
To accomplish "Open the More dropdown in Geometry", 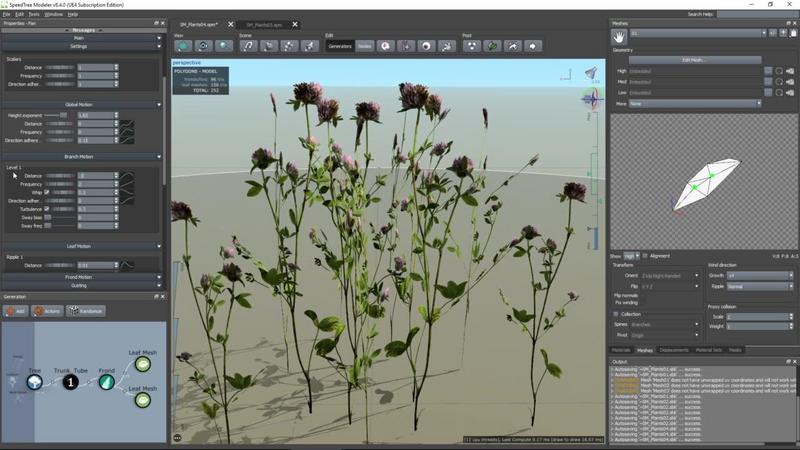I will 695,104.
